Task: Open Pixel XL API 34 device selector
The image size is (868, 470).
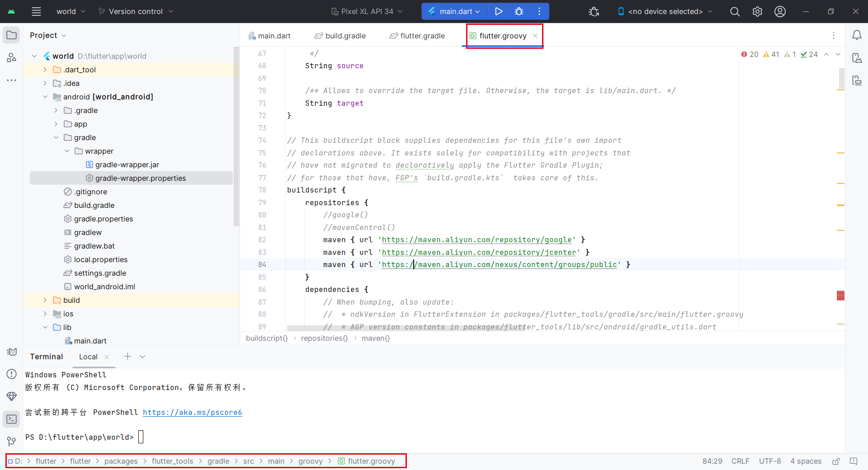Action: (367, 11)
